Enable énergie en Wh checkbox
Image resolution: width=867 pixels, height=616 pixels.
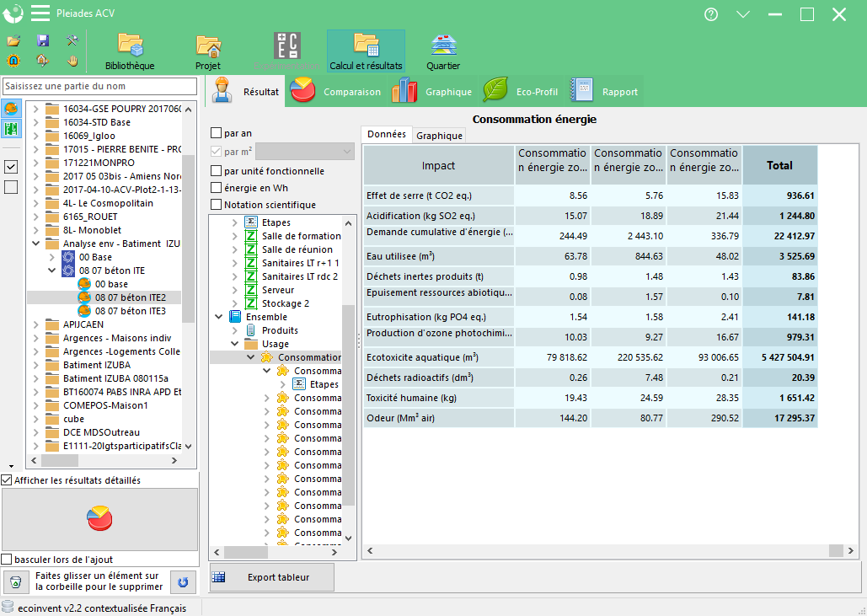[x=217, y=188]
